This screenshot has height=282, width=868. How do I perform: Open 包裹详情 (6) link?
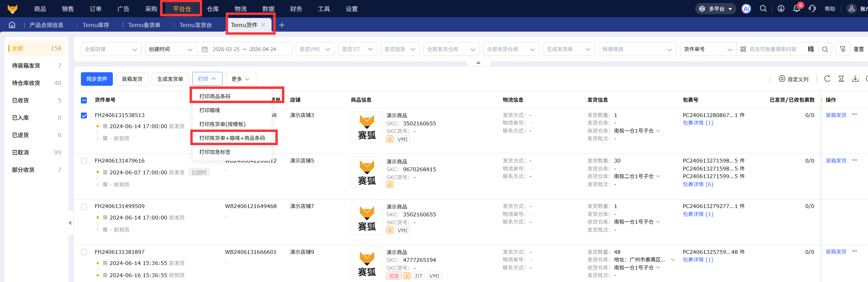698,184
